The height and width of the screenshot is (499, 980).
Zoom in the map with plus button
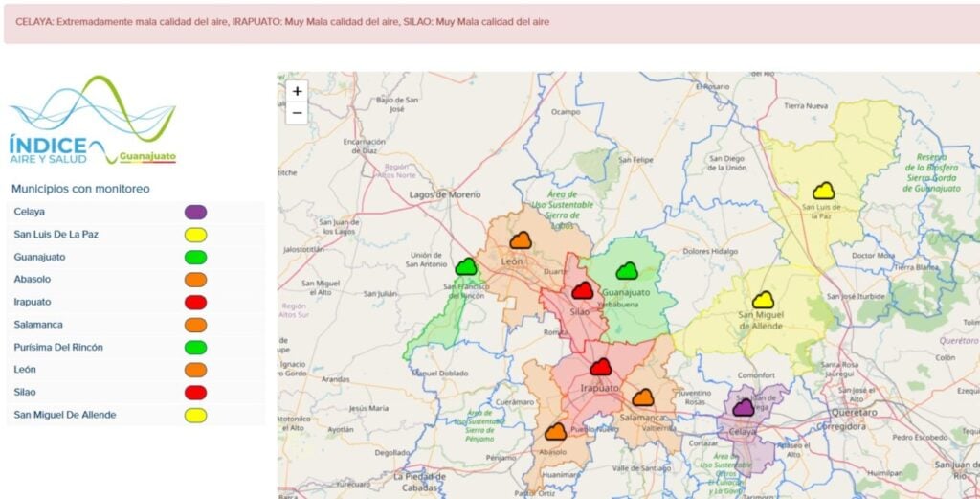tap(298, 91)
